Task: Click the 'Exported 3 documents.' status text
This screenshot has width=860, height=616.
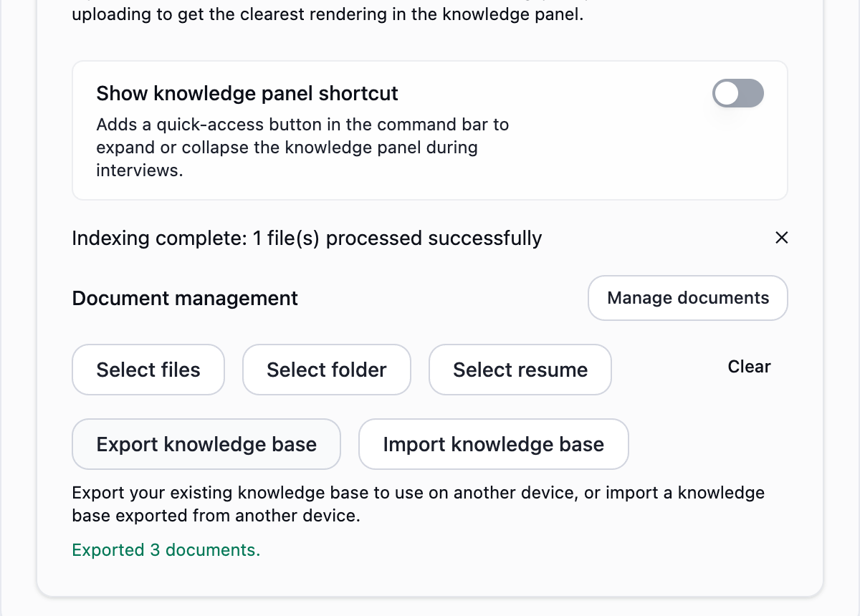Action: 166,550
